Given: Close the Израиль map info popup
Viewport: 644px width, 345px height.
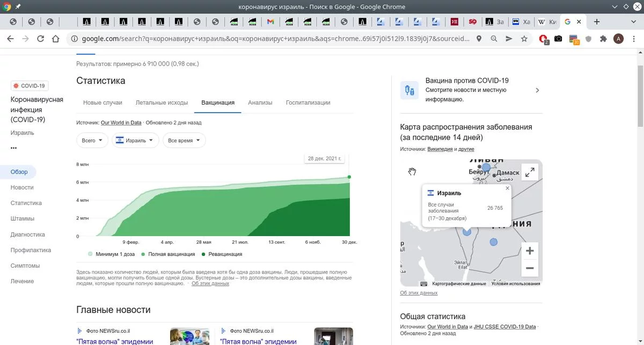Looking at the screenshot, I should [507, 188].
